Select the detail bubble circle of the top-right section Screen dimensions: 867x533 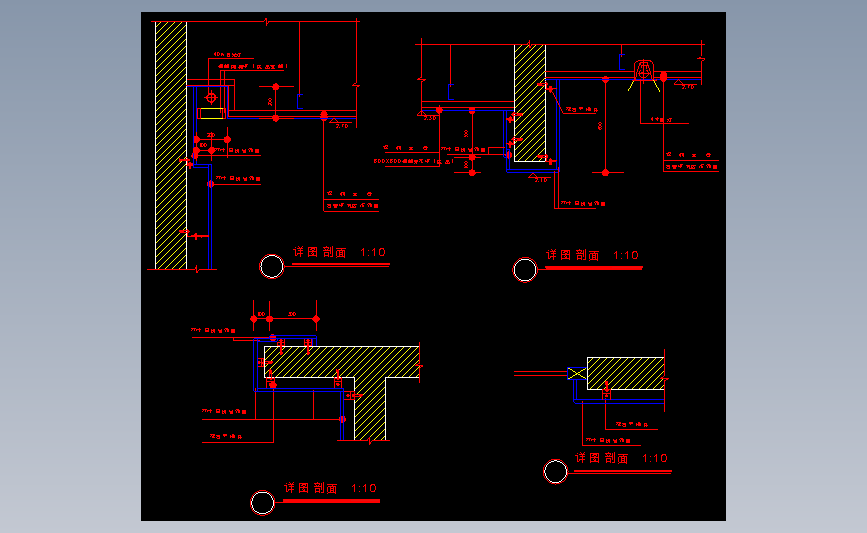(525, 270)
